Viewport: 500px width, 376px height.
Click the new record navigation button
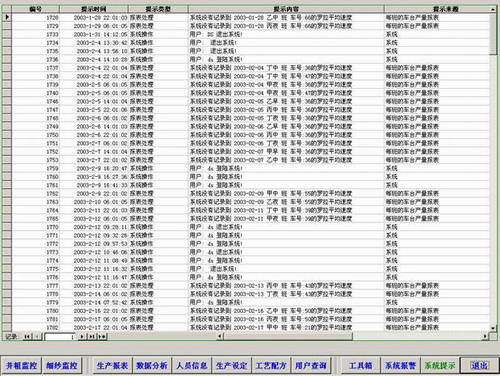[x=102, y=336]
